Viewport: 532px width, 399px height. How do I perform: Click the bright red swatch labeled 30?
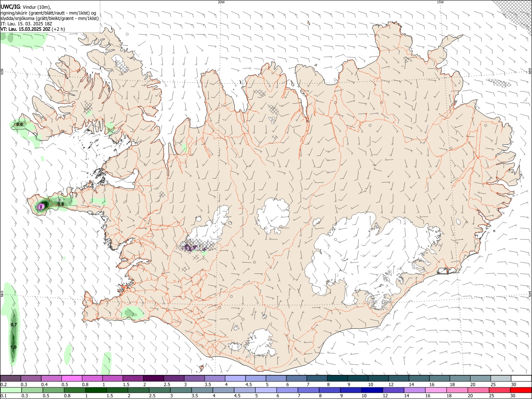tap(521, 390)
